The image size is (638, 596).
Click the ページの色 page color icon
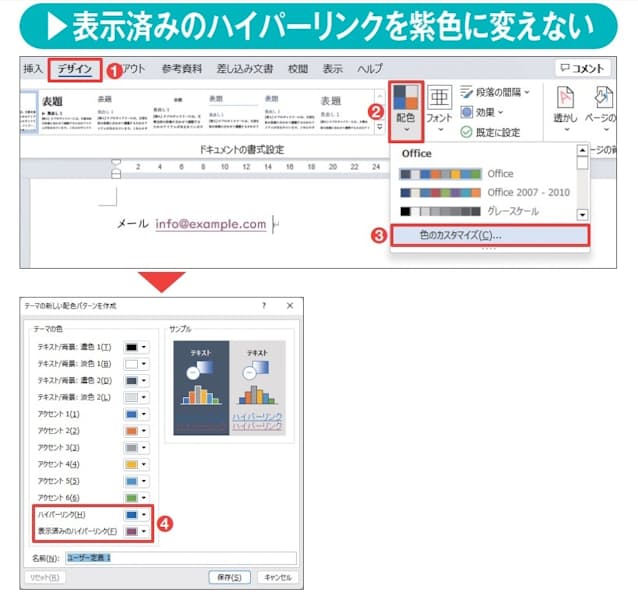[x=603, y=98]
